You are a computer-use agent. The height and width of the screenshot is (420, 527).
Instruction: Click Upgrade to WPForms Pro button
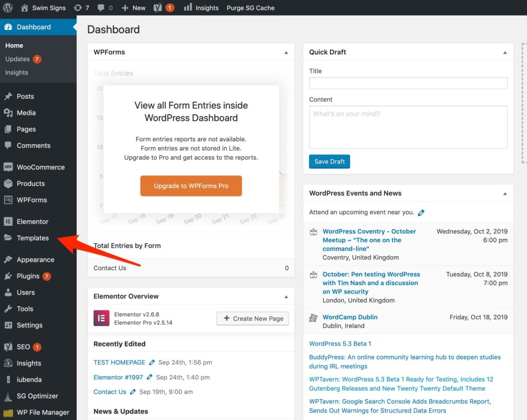click(191, 186)
